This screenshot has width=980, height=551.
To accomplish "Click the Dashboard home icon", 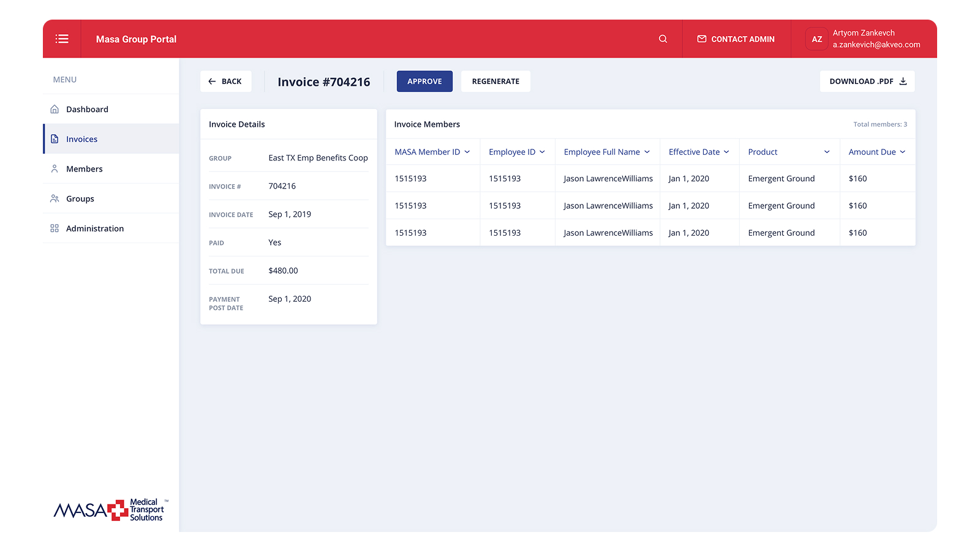I will click(x=55, y=109).
